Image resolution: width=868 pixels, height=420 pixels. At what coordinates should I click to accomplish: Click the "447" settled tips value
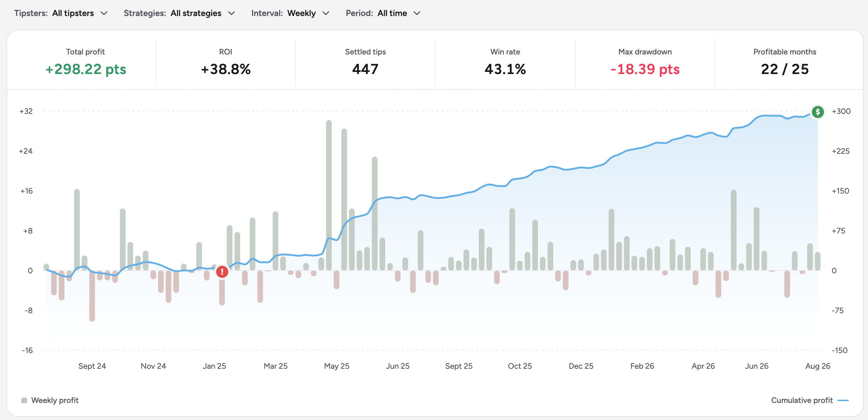tap(365, 69)
